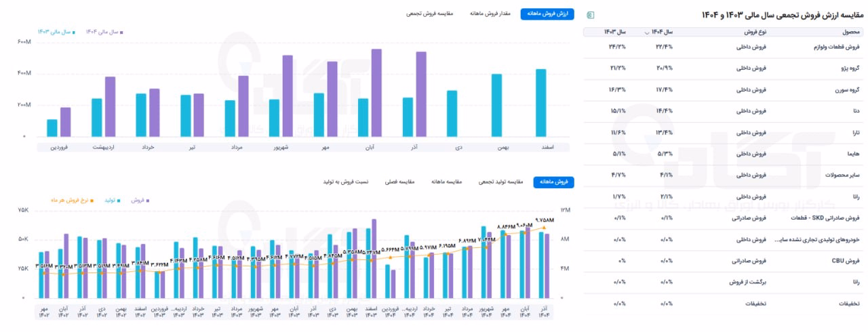868x332 pixels.
Task: Click the sort arrow on سال ۱۴۰۴ column
Action: 647,32
